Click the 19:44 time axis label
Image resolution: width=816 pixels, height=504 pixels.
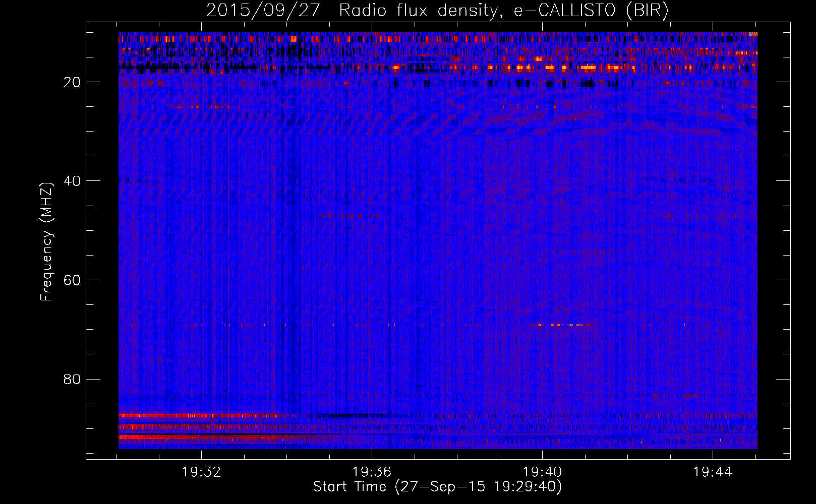(x=713, y=472)
